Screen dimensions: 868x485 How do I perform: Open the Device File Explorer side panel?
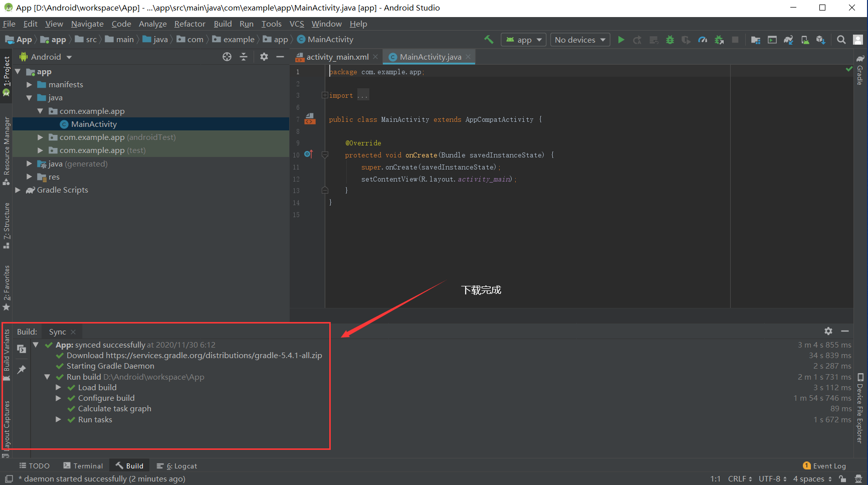(x=860, y=408)
